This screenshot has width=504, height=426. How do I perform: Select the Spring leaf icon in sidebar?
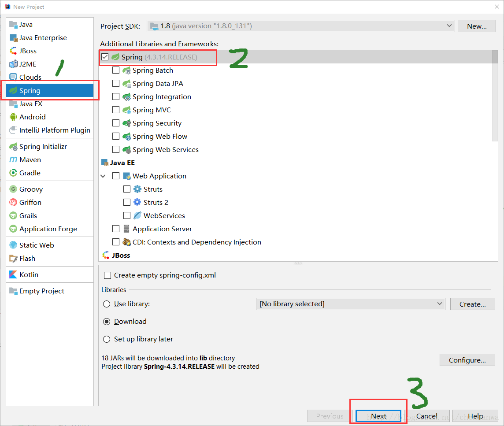tap(13, 91)
